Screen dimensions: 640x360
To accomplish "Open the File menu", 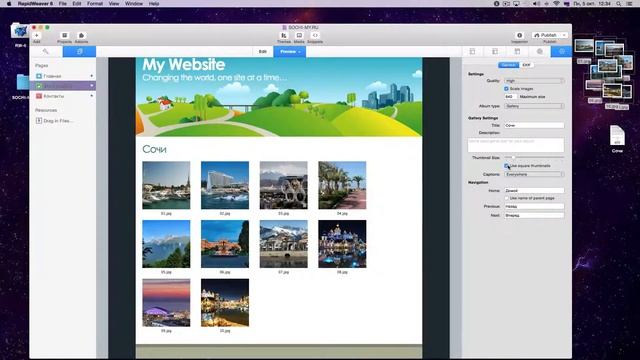I will (x=62, y=3).
